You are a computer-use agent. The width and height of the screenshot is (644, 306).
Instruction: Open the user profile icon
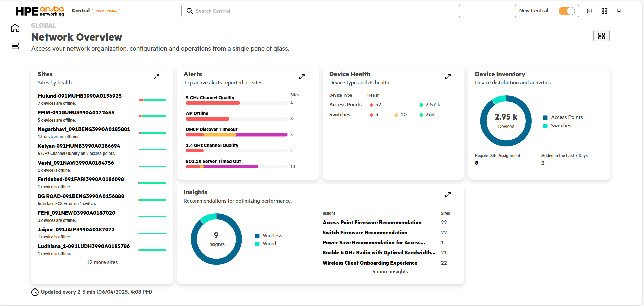tap(619, 11)
